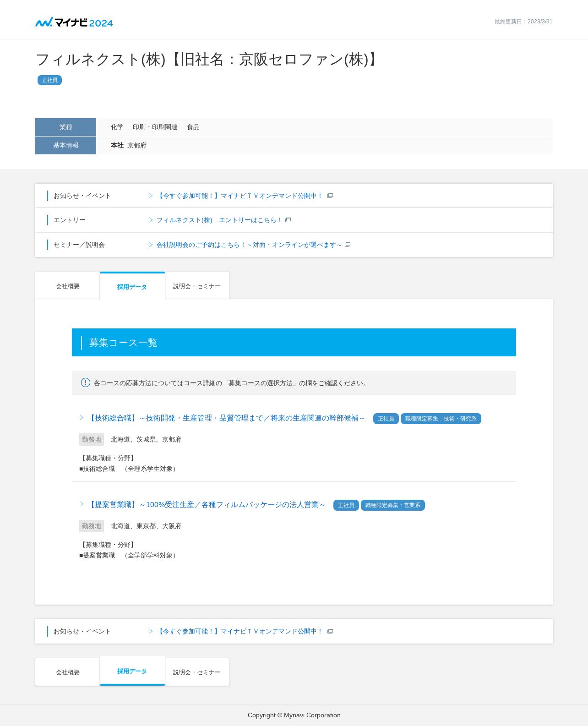Viewport: 588px width, 726px height.
Task: Click セミナー/説明会 label
Action: (79, 245)
